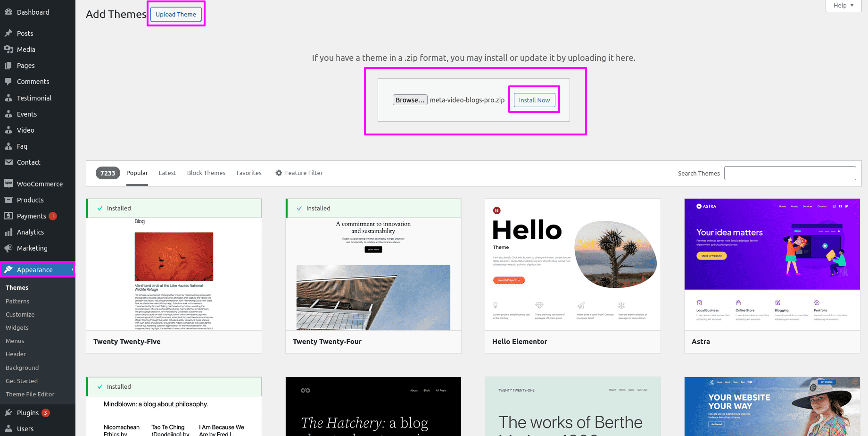The width and height of the screenshot is (868, 436).
Task: Select the Hatchery blog theme thumbnail
Action: click(x=373, y=406)
